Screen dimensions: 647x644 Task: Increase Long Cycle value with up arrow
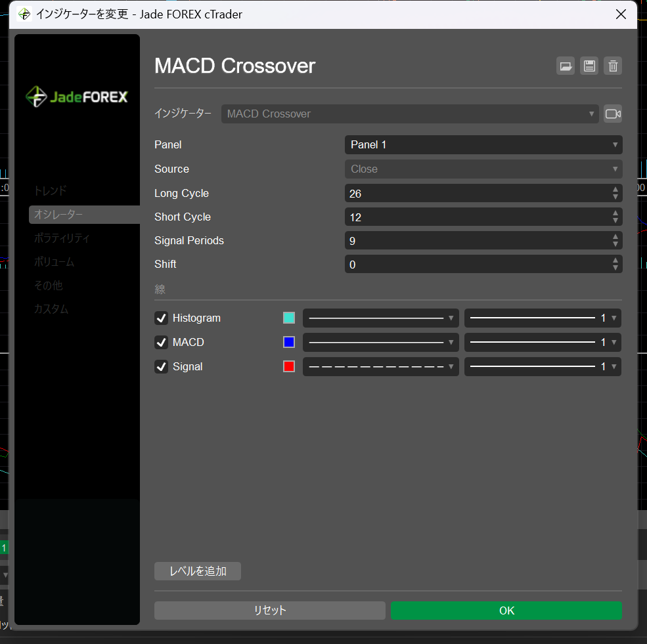[x=615, y=190]
